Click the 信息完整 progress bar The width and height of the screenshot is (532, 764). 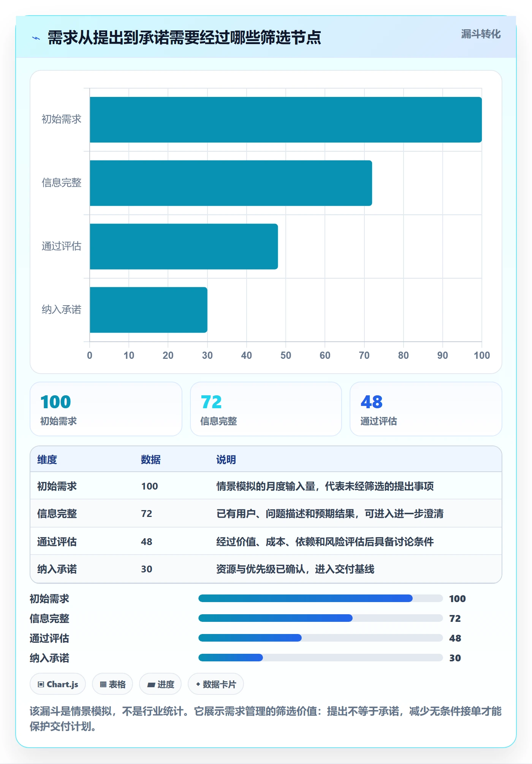pos(321,618)
